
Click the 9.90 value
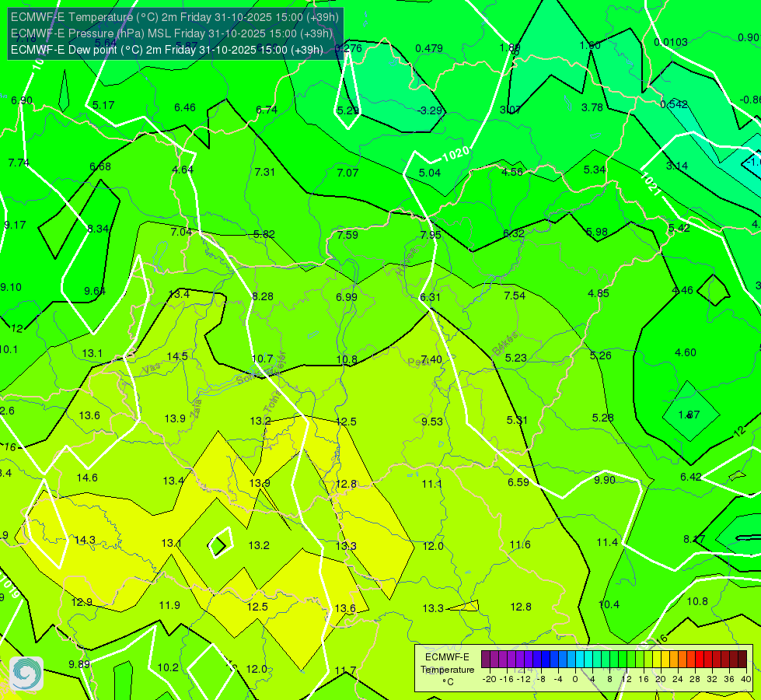[605, 481]
